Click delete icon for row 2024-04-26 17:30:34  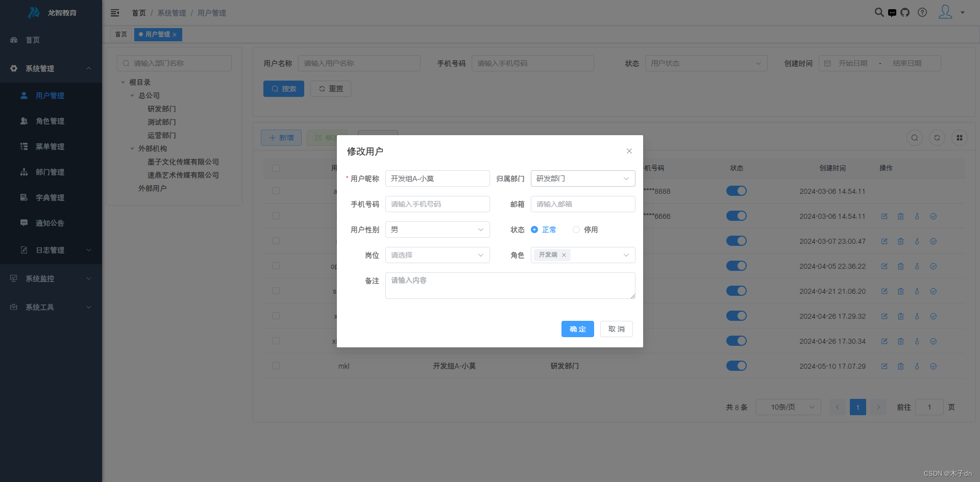click(901, 341)
